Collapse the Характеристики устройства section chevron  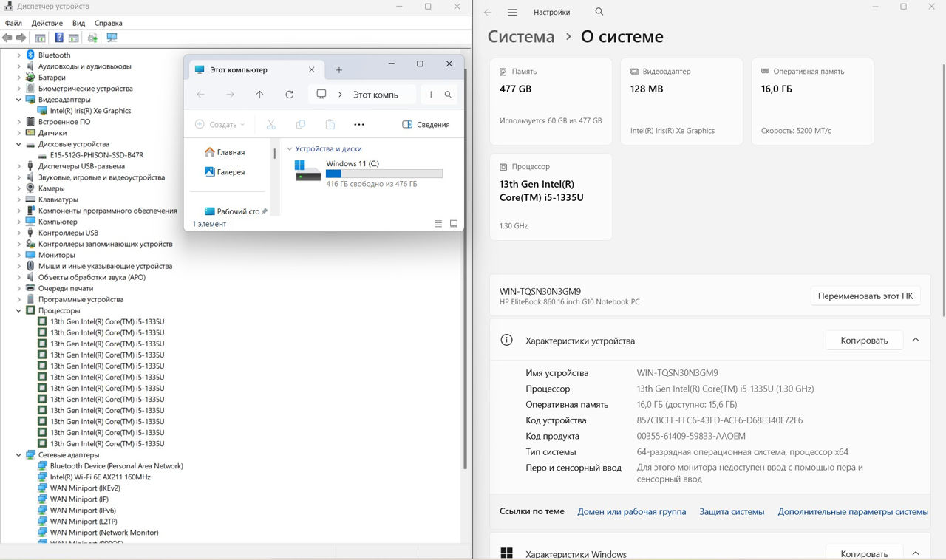pyautogui.click(x=916, y=341)
